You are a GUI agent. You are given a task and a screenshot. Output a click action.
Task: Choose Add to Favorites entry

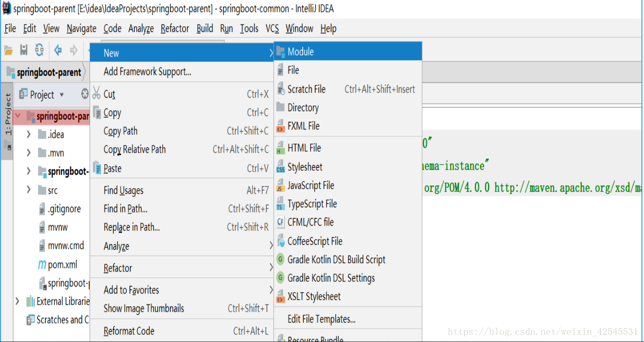coord(182,290)
